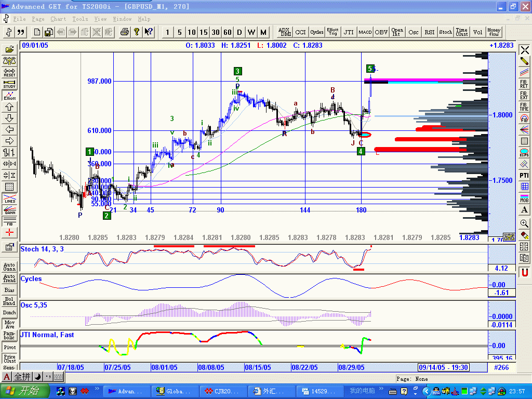Viewport: 532px width, 399px height.
Task: Open the Tools menu
Action: (x=80, y=19)
